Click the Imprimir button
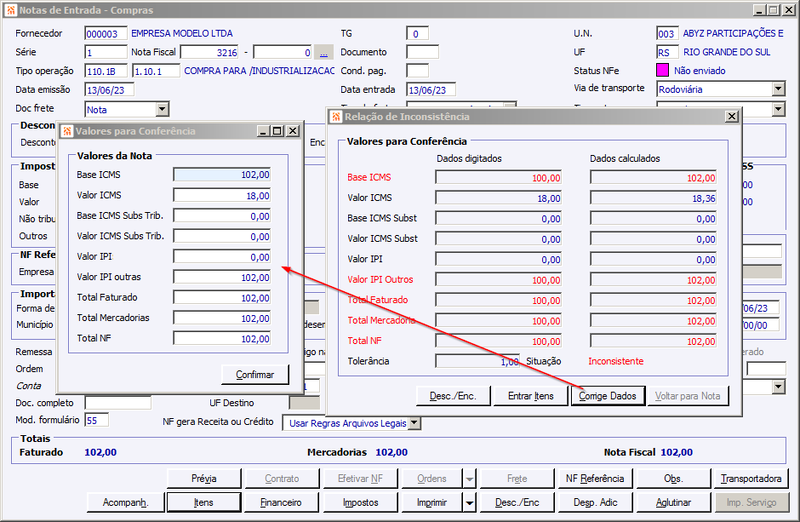 pos(432,503)
